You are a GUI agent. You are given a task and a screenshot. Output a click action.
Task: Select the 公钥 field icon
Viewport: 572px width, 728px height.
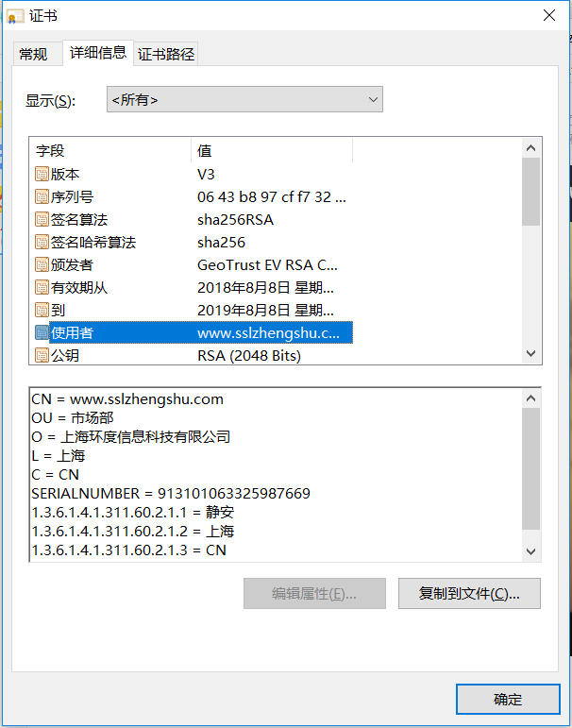tap(42, 356)
